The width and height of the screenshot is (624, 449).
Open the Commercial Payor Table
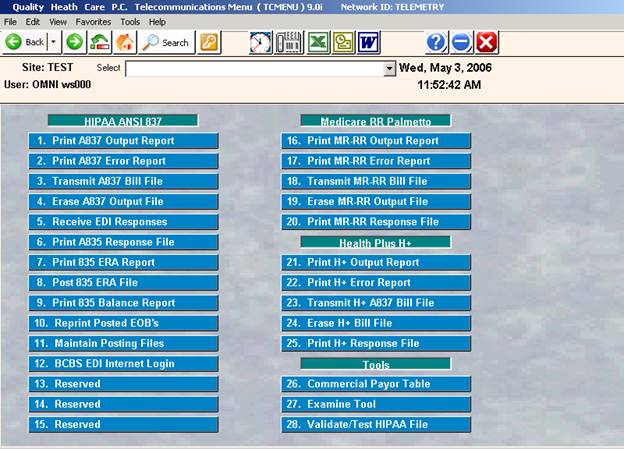point(375,384)
